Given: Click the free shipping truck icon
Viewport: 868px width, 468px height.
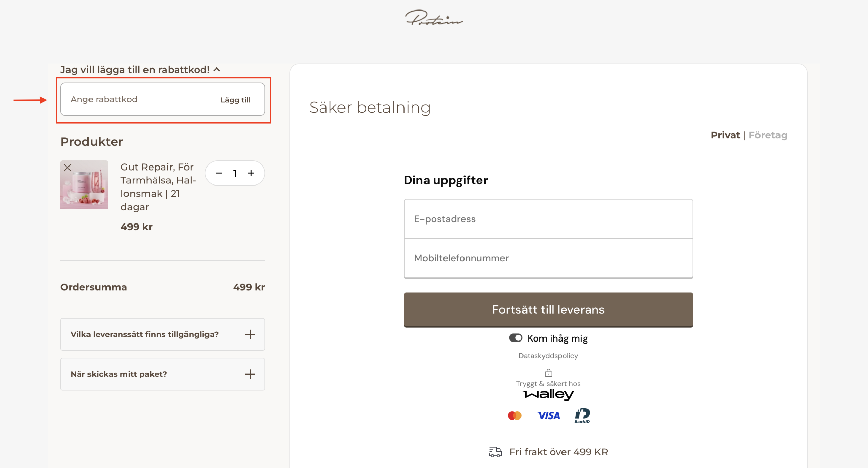Looking at the screenshot, I should [495, 452].
